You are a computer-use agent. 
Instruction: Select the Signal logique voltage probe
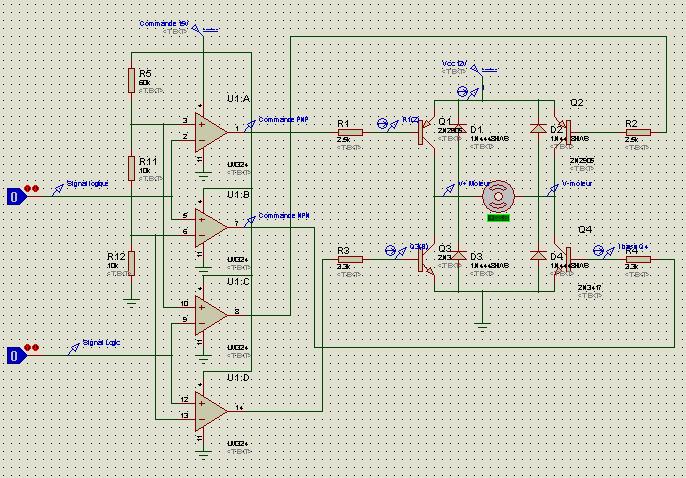pyautogui.click(x=58, y=190)
